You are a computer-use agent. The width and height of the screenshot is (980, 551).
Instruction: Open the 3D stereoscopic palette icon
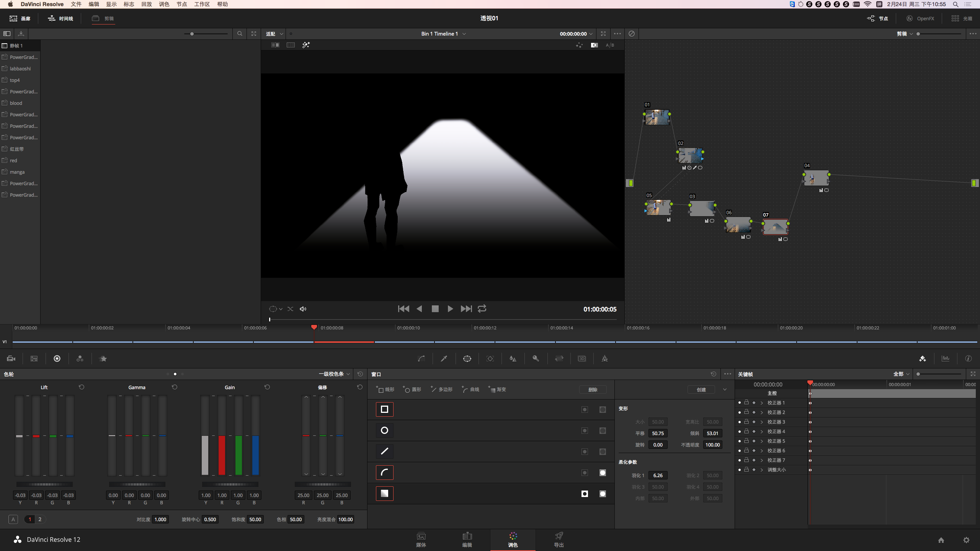tap(582, 359)
